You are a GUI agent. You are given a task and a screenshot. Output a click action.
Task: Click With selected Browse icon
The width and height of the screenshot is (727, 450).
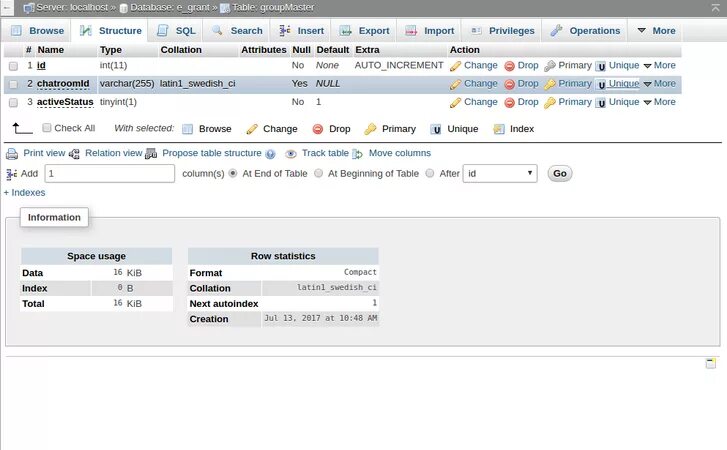point(187,129)
